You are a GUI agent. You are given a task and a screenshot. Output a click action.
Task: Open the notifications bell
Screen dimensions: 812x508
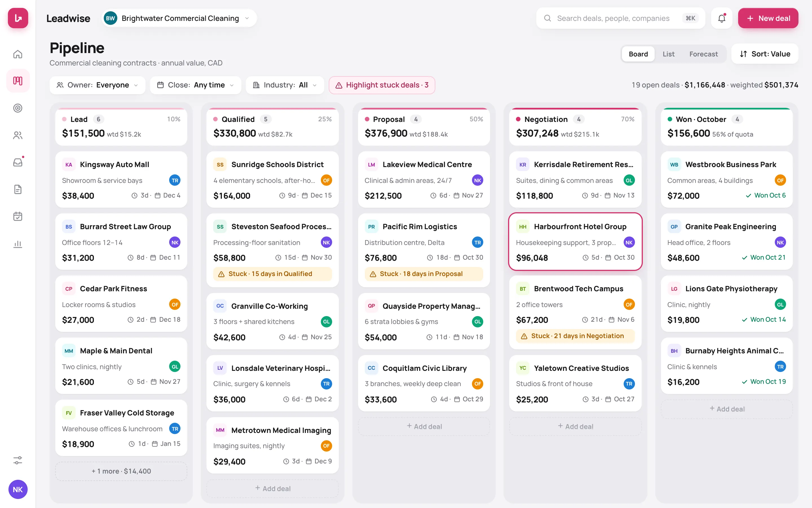coord(721,18)
